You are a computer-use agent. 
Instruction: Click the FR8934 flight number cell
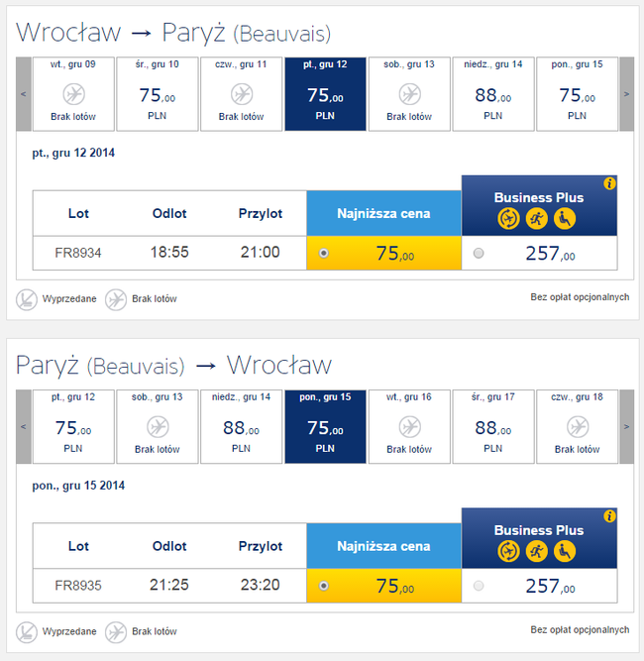[x=78, y=254]
